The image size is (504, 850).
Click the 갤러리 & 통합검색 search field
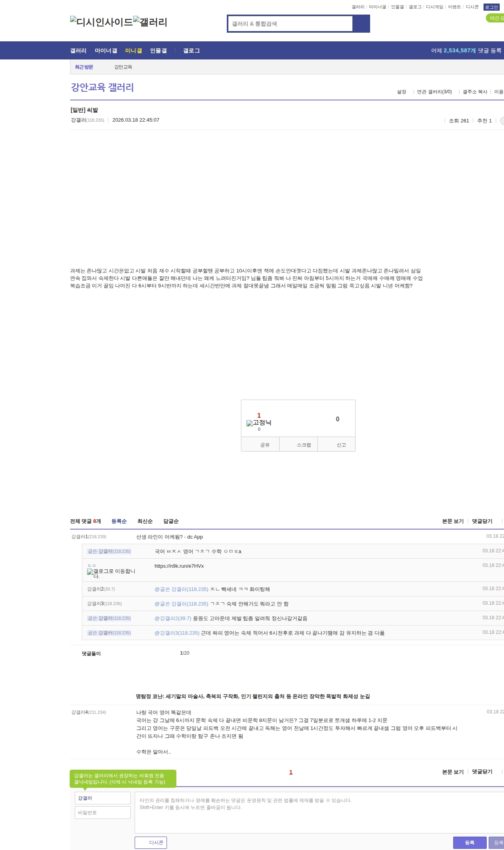click(x=291, y=24)
